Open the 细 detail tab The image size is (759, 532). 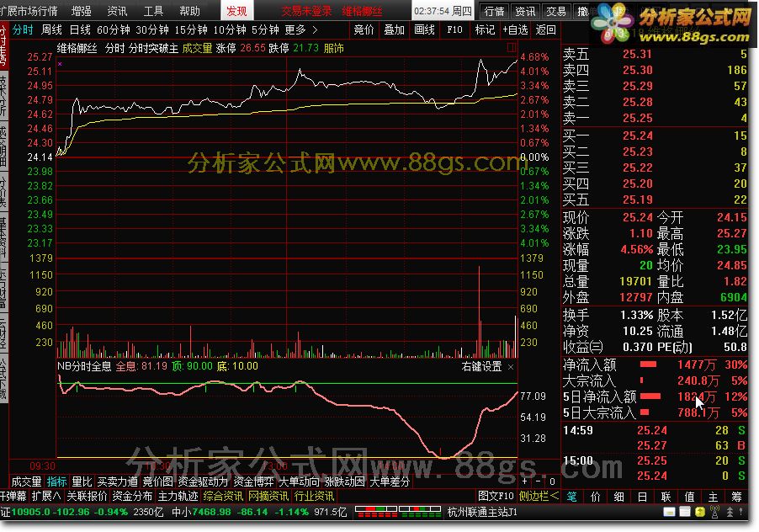[618, 497]
